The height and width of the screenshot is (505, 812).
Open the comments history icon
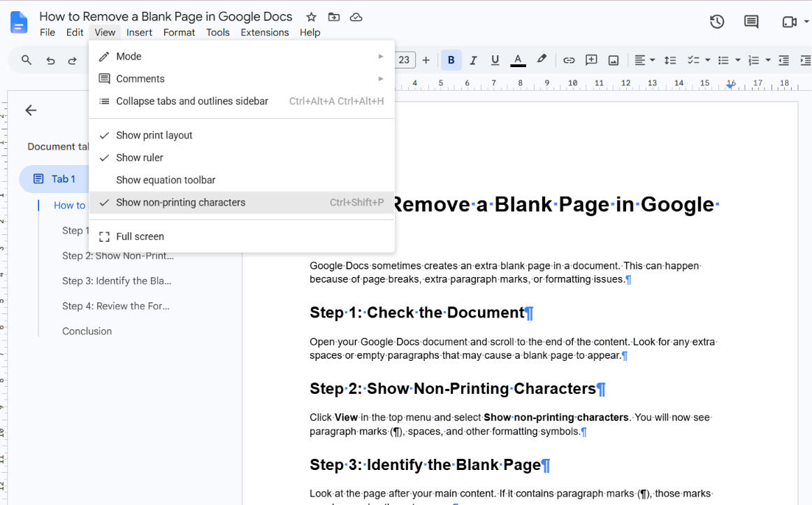[751, 22]
